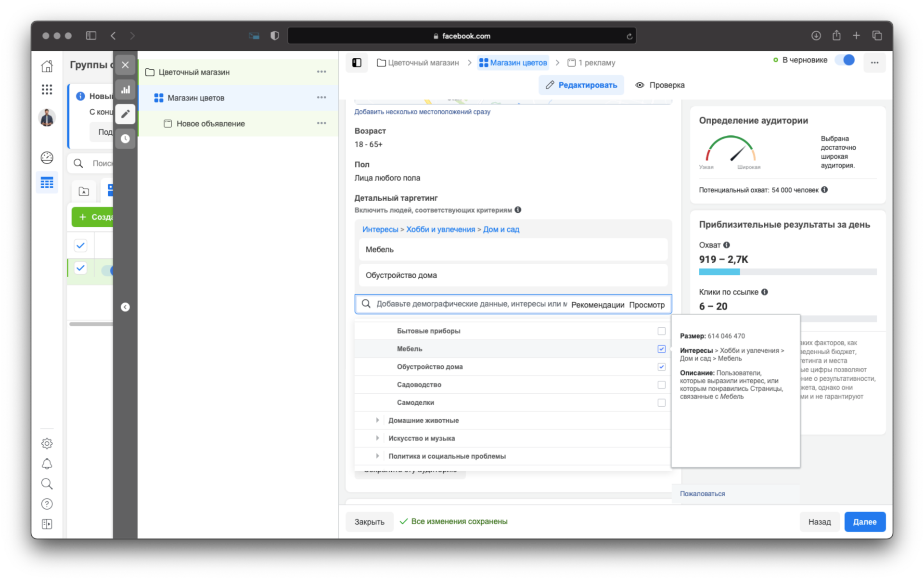Screen dimensions: 924x580
Task: Click the edit/pencil icon in left sidebar
Action: (125, 114)
